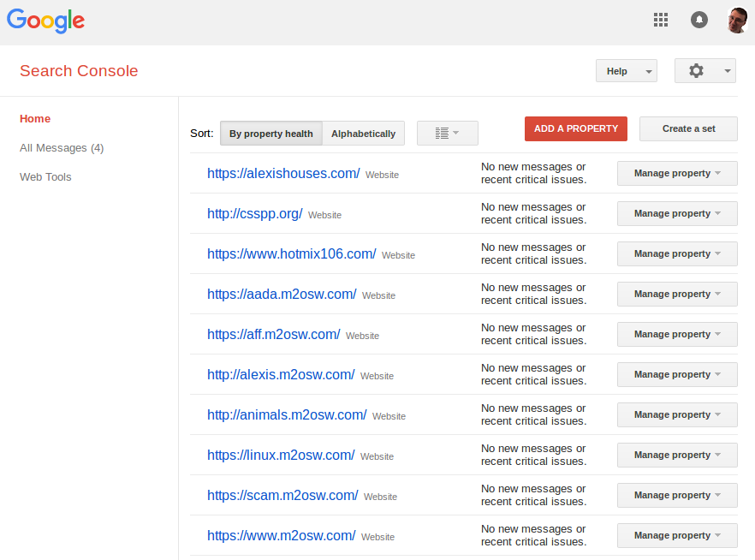The image size is (755, 560).
Task: Click the ADD A PROPERTY button
Action: click(576, 128)
